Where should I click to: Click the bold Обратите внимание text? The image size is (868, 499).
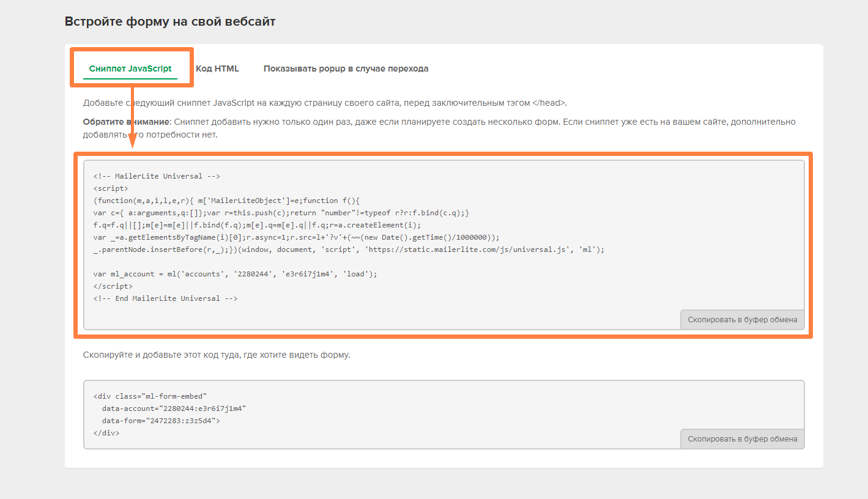[x=125, y=122]
